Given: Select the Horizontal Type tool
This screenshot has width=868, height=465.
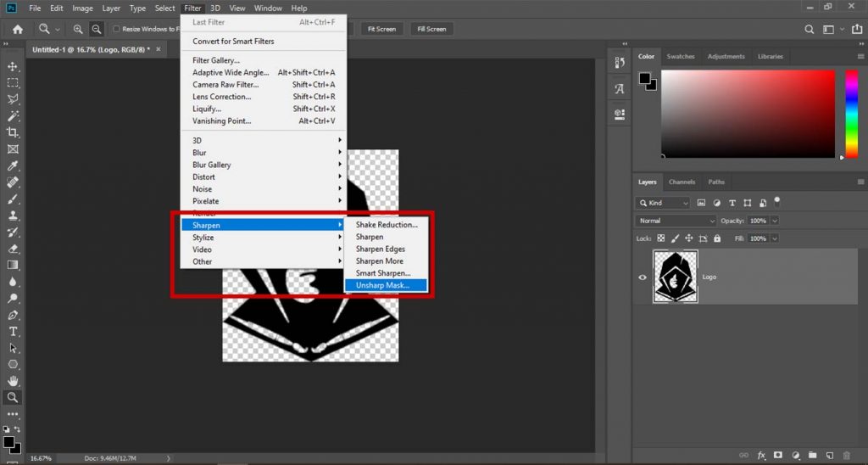Looking at the screenshot, I should [12, 332].
